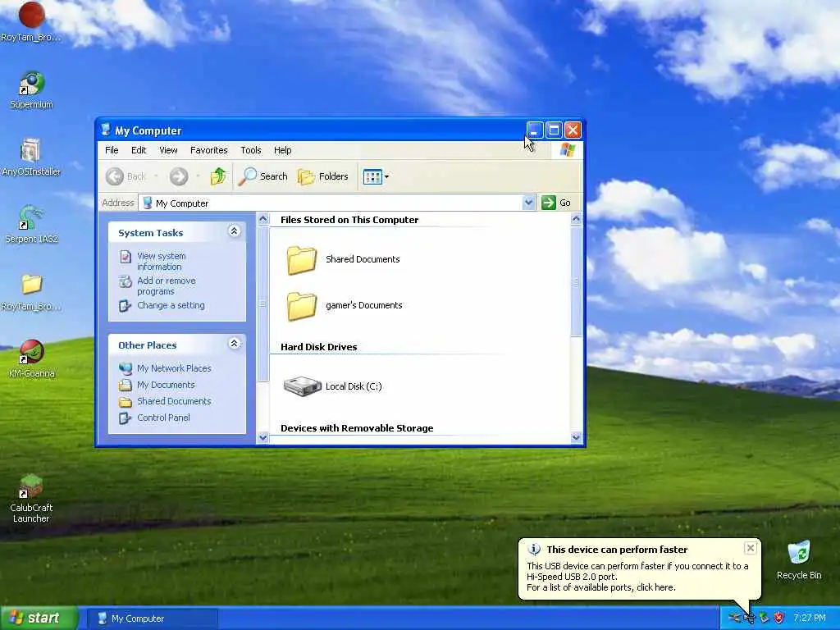This screenshot has height=630, width=840.
Task: Click the 7:27 PM system clock
Action: (810, 619)
